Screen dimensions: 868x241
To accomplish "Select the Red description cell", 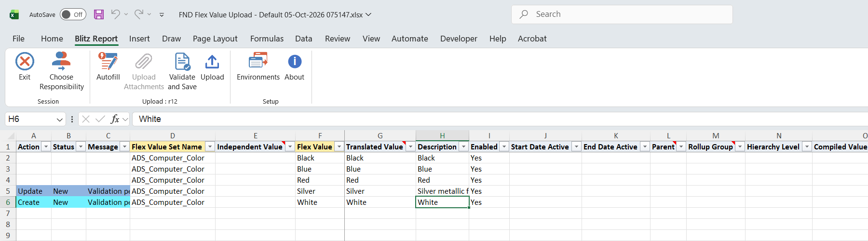I will pyautogui.click(x=442, y=180).
